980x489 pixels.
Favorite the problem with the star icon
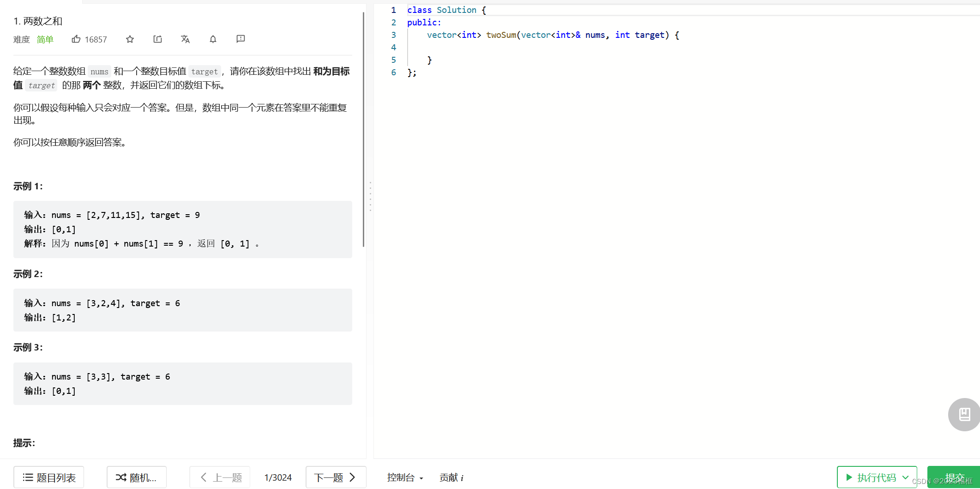pyautogui.click(x=130, y=39)
